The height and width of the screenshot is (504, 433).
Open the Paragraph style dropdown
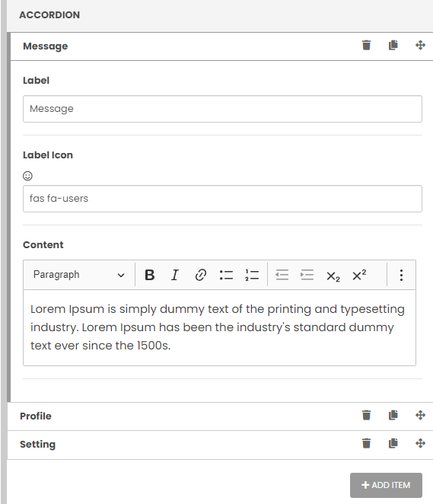[x=79, y=275]
